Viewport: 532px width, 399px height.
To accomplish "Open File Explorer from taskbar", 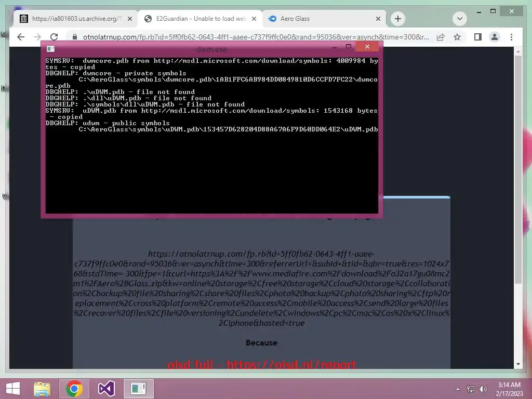I will click(x=42, y=389).
